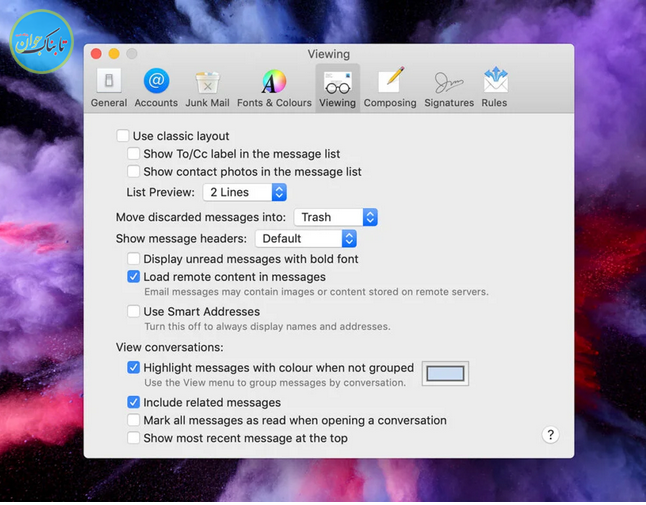Enable Use Smart Addresses checkbox

coord(134,312)
